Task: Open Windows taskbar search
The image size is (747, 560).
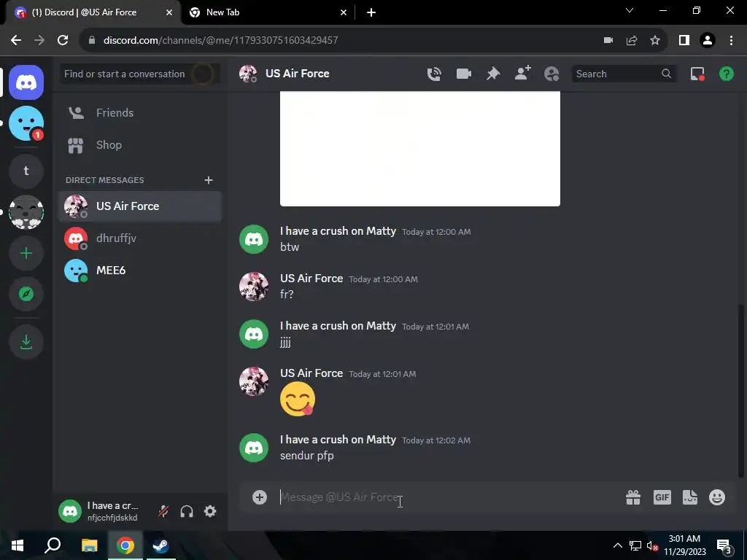Action: coord(53,545)
